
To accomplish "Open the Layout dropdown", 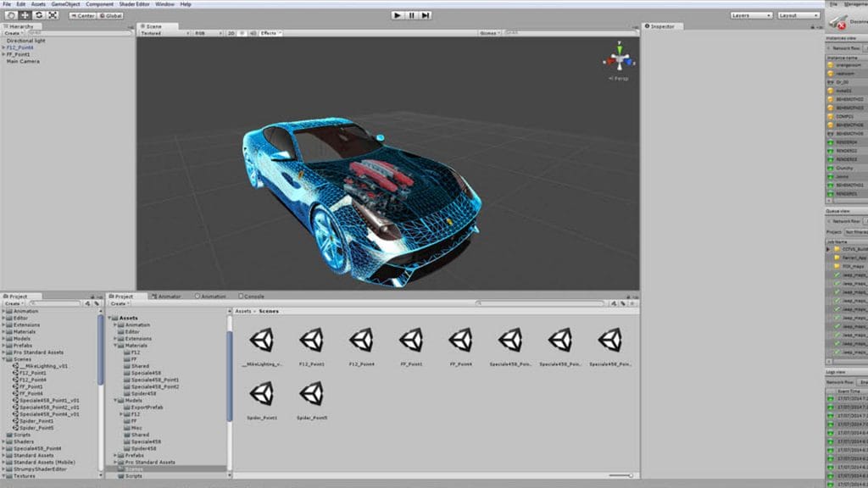I will coord(798,15).
